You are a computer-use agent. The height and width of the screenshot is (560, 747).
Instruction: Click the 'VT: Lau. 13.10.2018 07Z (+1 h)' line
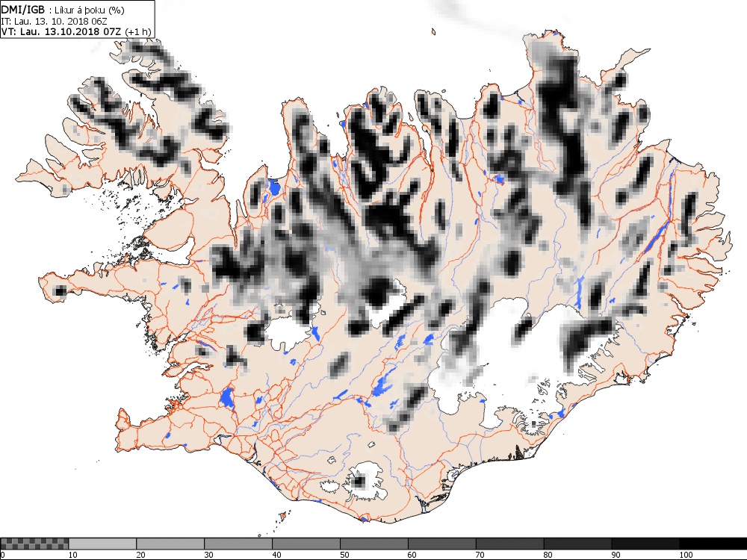tap(76, 31)
